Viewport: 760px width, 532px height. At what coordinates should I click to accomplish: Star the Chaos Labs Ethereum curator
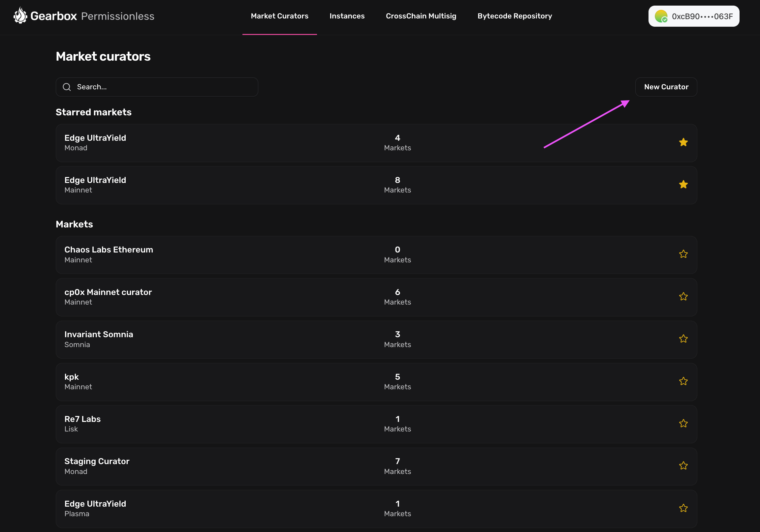[x=683, y=254]
